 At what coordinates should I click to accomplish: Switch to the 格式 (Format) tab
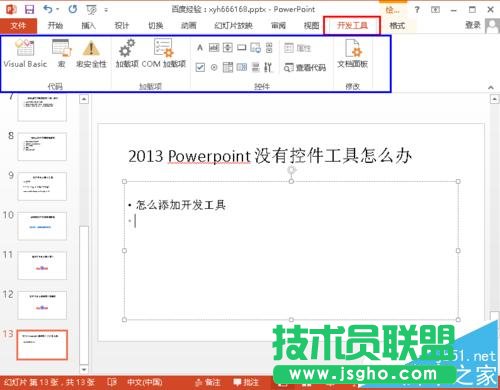pyautogui.click(x=397, y=26)
